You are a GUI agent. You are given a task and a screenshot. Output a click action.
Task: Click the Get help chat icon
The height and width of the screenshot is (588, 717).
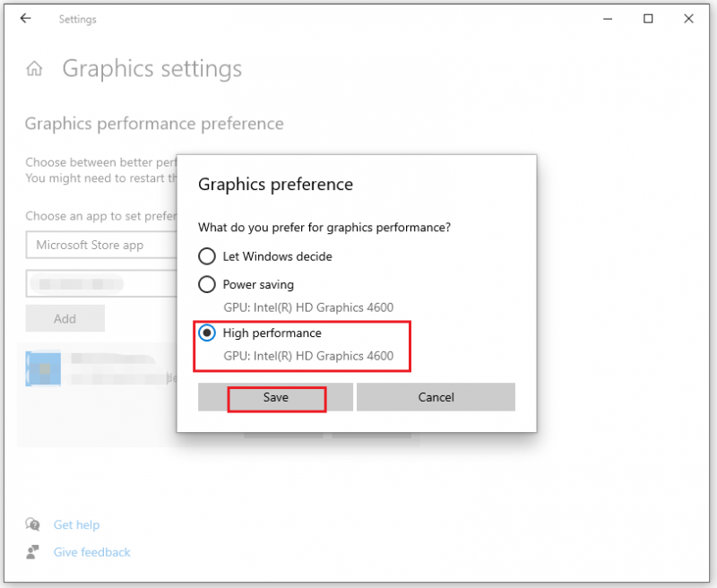coord(32,524)
